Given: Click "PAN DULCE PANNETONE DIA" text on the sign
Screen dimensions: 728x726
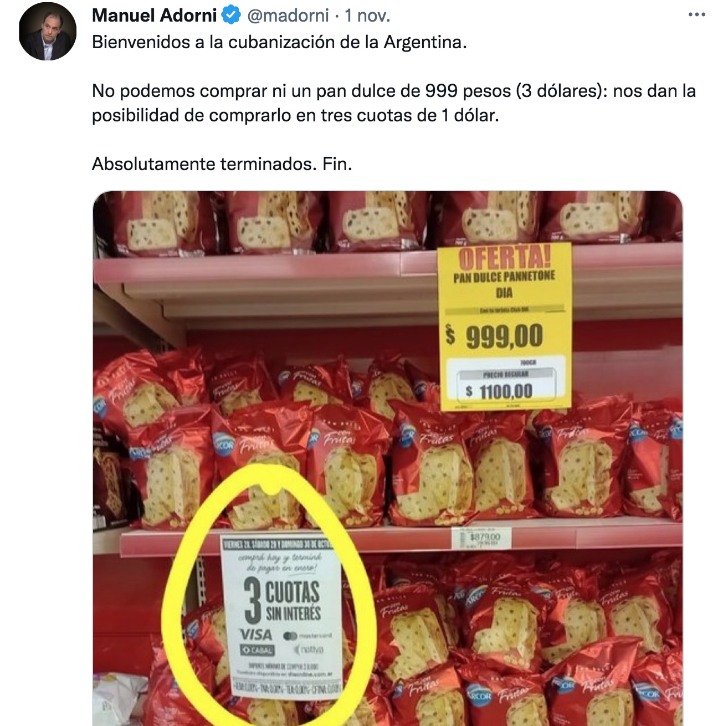Looking at the screenshot, I should coord(504,284).
